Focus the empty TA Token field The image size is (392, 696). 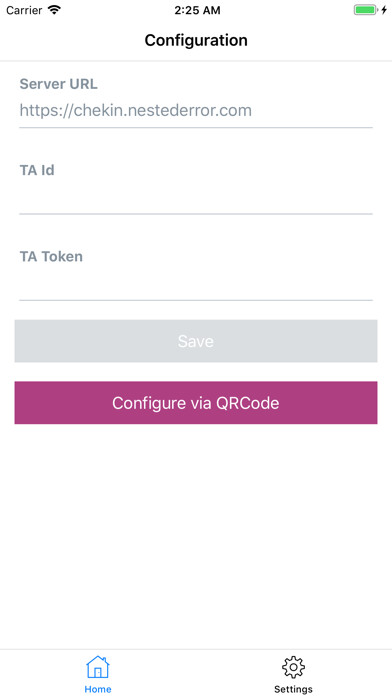pos(196,283)
